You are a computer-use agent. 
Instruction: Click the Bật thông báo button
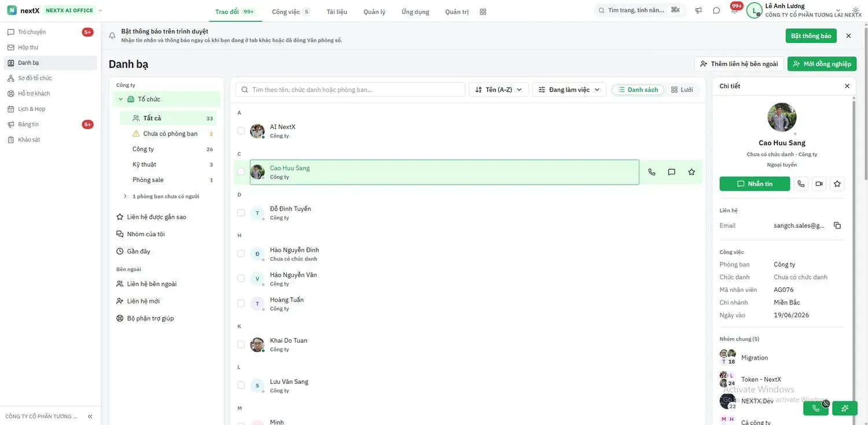811,36
